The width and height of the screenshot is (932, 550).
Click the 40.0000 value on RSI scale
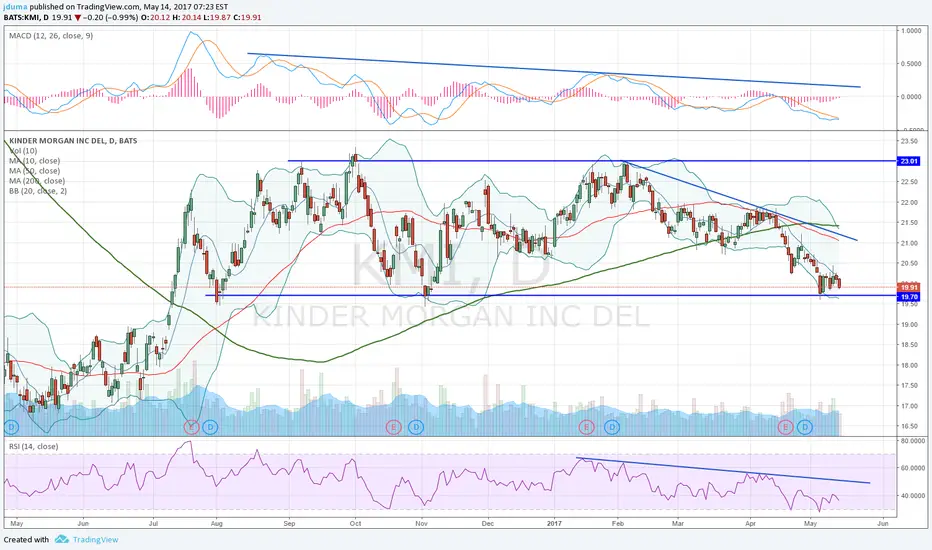pyautogui.click(x=912, y=496)
